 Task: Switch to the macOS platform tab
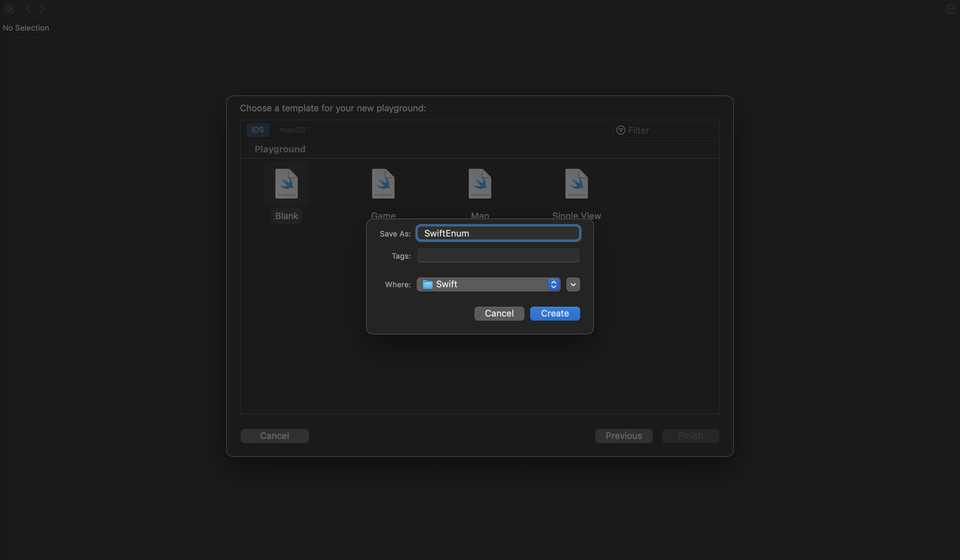click(x=292, y=130)
